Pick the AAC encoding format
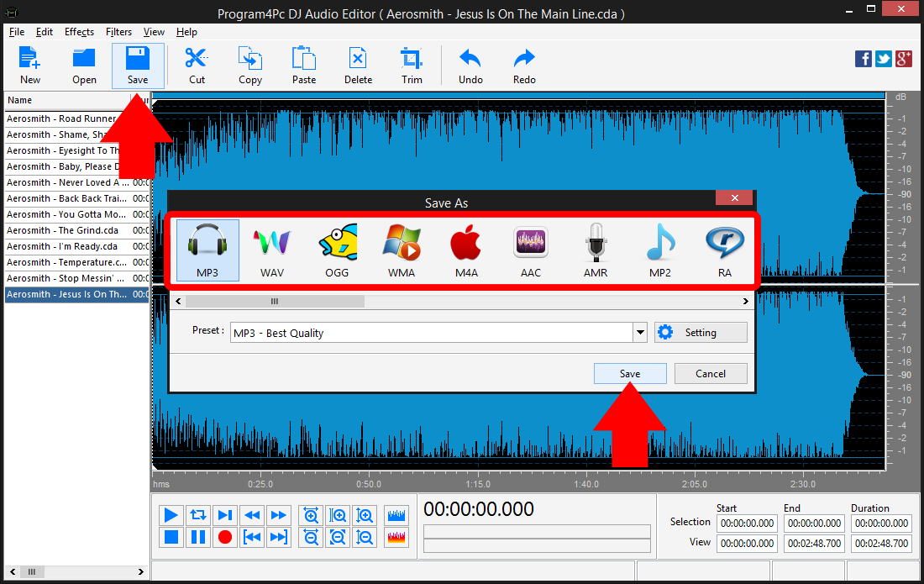The image size is (924, 584). 531,250
